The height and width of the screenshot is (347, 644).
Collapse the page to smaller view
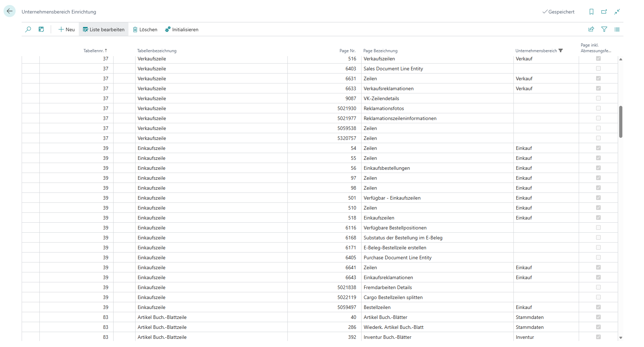click(x=617, y=12)
